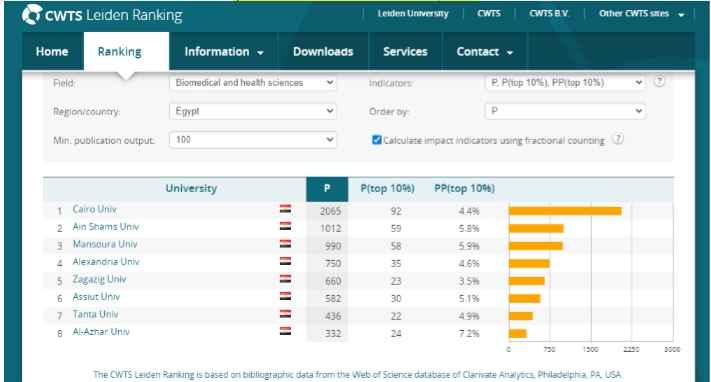Open the Zagazig Univ link
Screen dimensions: 711x382
click(x=99, y=279)
